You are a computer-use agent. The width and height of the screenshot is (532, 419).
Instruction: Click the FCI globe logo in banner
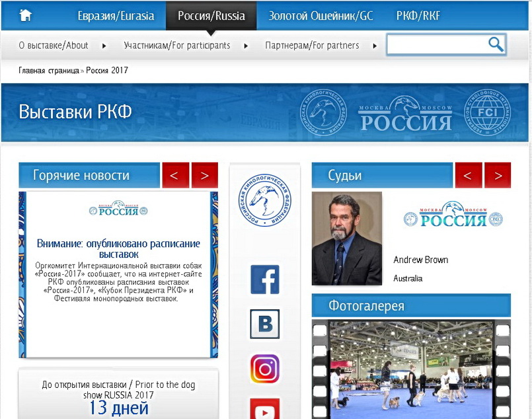click(486, 114)
